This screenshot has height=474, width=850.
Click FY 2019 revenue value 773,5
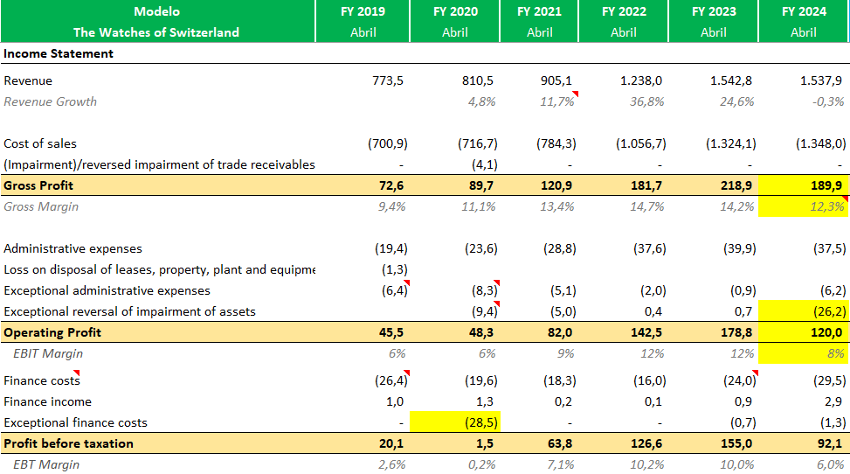click(388, 81)
